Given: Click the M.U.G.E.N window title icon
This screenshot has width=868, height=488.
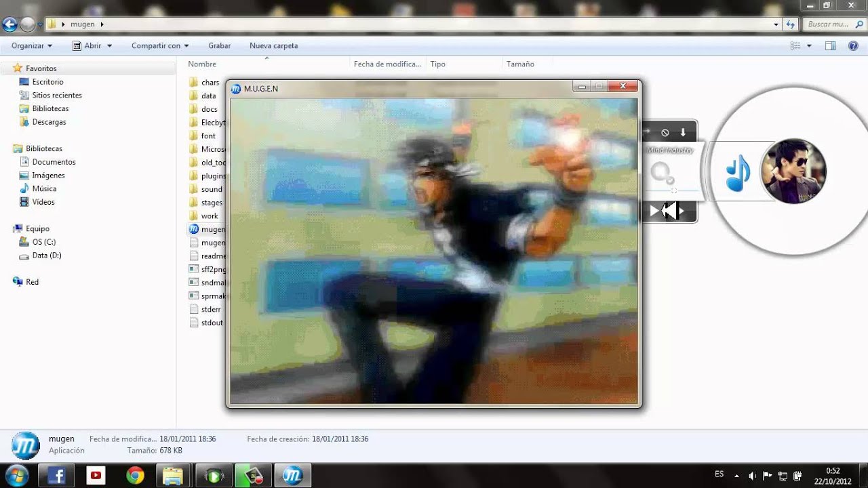Looking at the screenshot, I should pos(236,89).
